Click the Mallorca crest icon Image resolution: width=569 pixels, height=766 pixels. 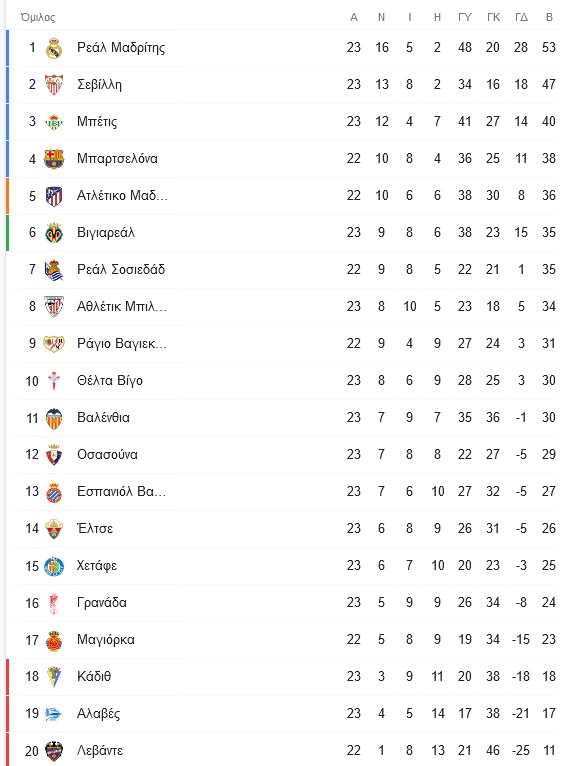click(54, 640)
